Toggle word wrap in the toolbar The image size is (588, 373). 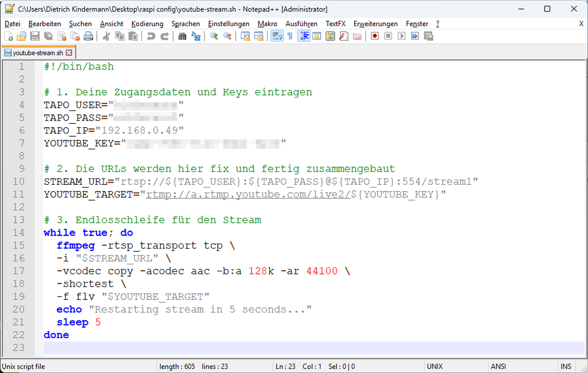click(277, 36)
